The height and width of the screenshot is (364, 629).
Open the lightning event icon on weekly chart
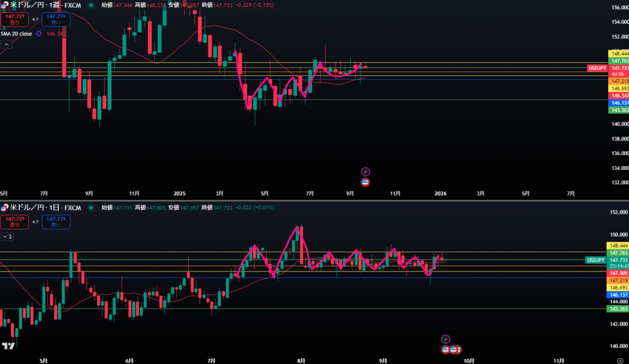365,171
